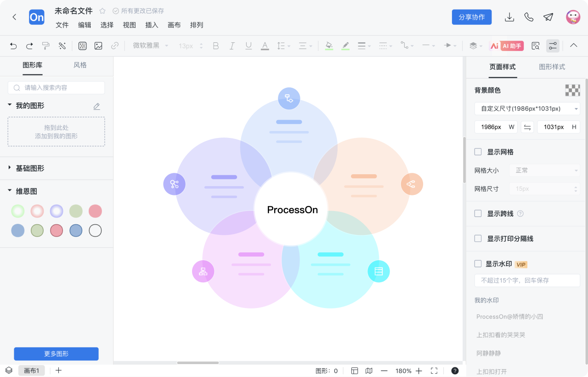
Task: Click the star icon to favorite file
Action: pos(102,11)
